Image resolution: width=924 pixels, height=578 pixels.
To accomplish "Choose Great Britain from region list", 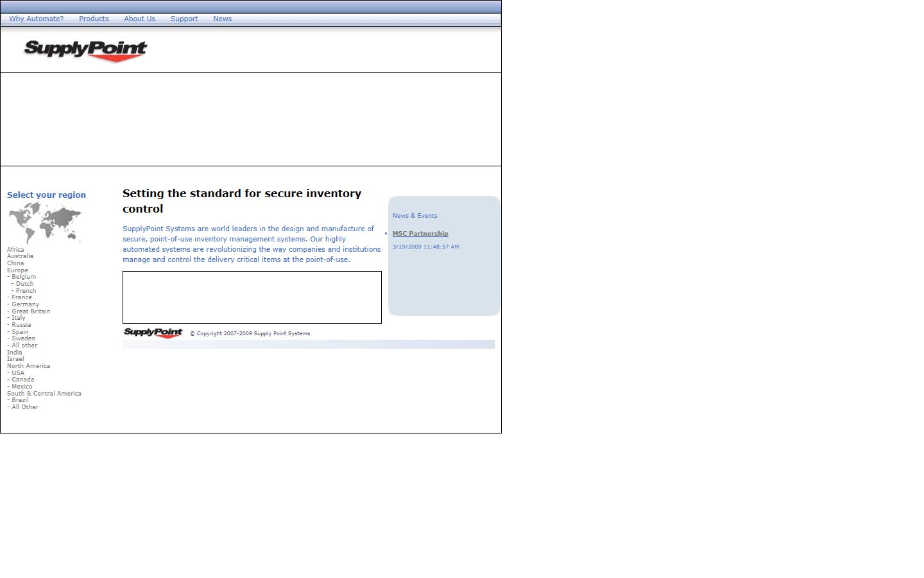I will click(x=30, y=311).
